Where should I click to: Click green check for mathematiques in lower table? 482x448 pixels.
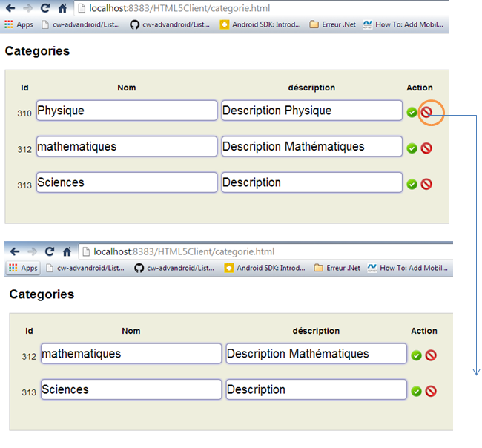(x=416, y=355)
